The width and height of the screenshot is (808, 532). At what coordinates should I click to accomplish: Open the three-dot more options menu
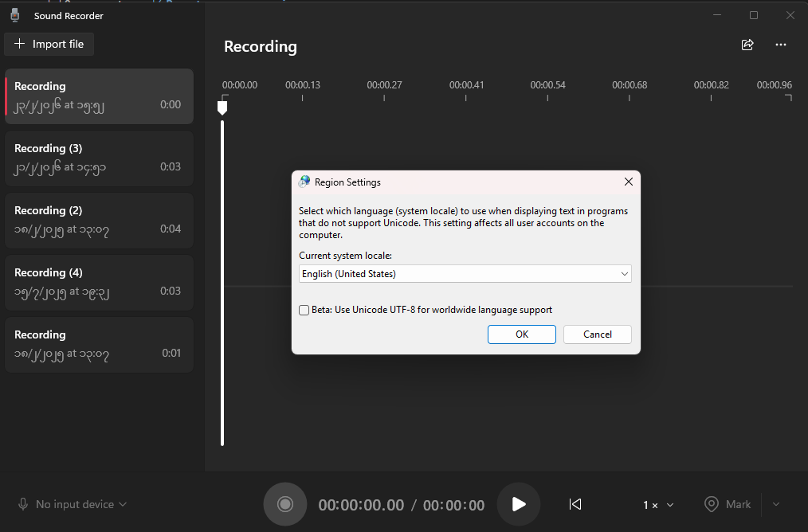(781, 45)
